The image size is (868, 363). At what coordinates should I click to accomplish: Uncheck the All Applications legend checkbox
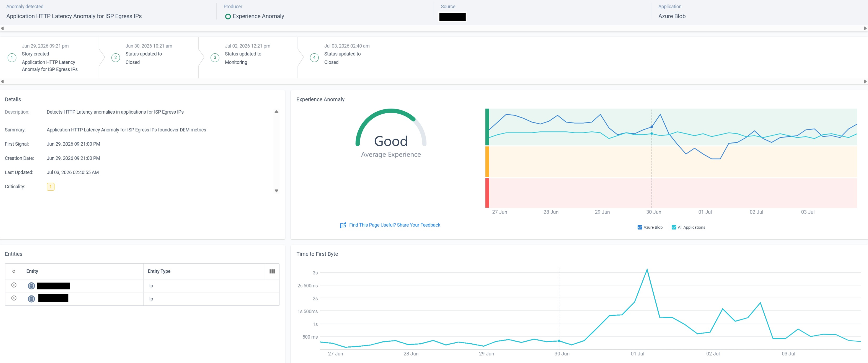point(674,227)
